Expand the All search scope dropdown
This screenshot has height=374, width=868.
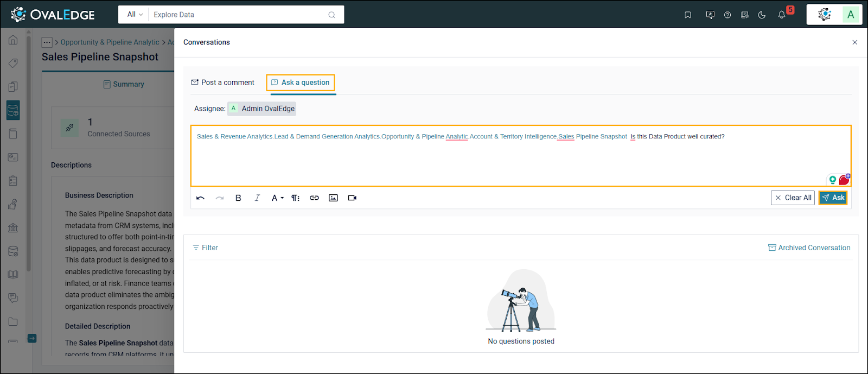[x=135, y=15]
